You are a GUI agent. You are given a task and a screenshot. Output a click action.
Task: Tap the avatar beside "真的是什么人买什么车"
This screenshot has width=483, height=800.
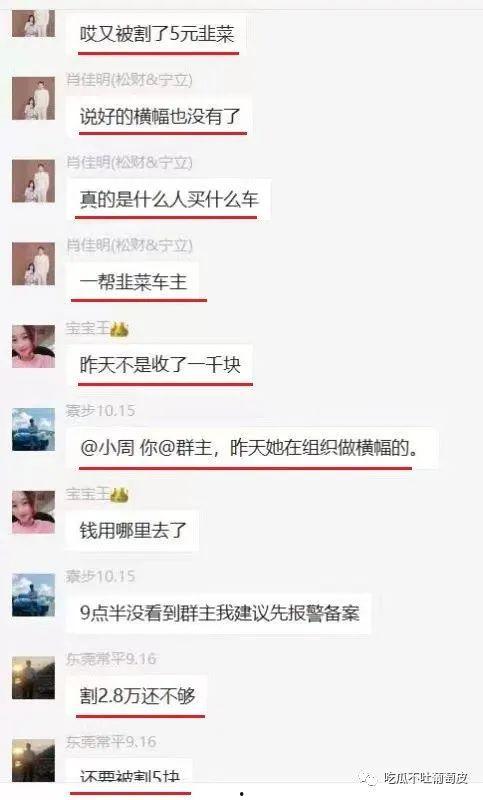tap(33, 181)
